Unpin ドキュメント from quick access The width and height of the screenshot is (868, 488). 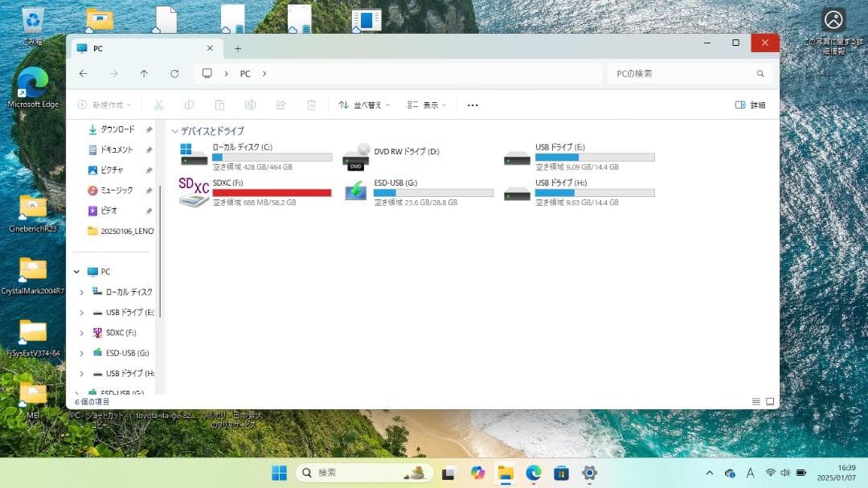point(149,150)
